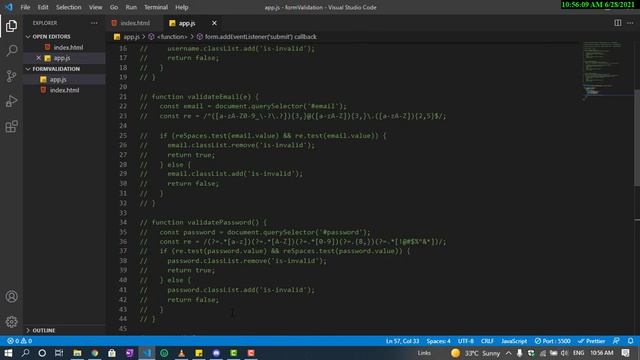Viewport: 640px width, 360px height.
Task: Open the Help menu
Action: pos(182,7)
